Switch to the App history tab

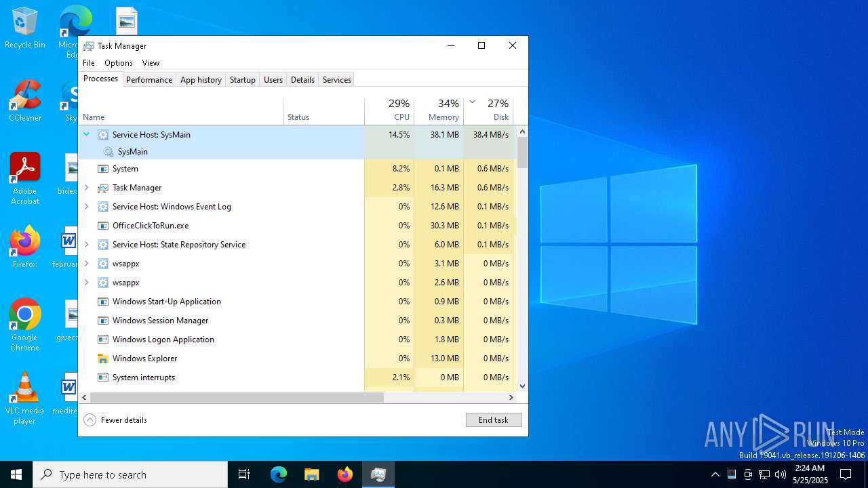point(201,80)
